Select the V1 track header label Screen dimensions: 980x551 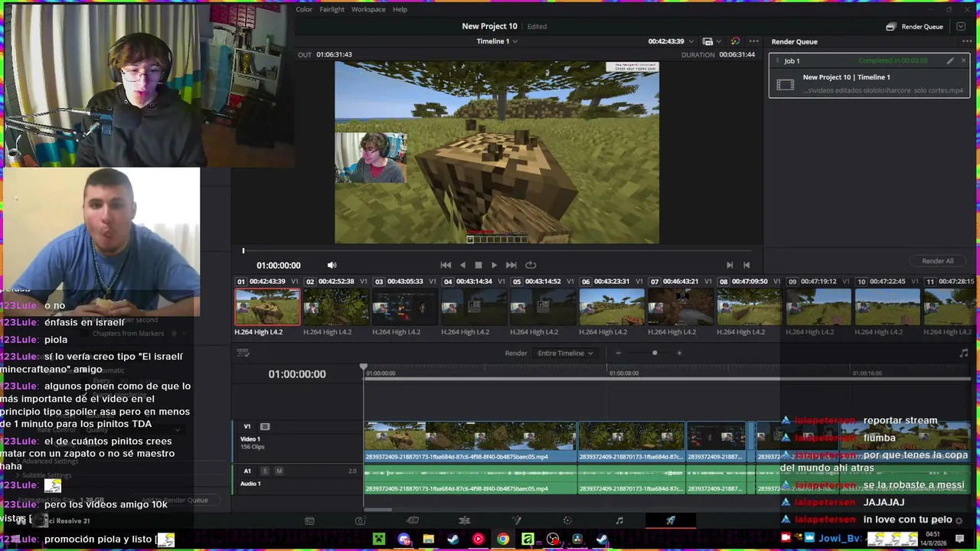[247, 426]
